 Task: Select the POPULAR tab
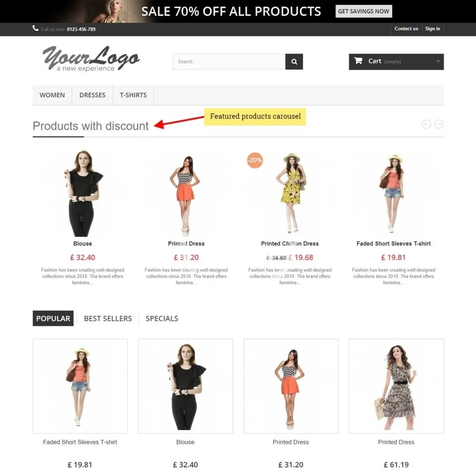(x=53, y=318)
